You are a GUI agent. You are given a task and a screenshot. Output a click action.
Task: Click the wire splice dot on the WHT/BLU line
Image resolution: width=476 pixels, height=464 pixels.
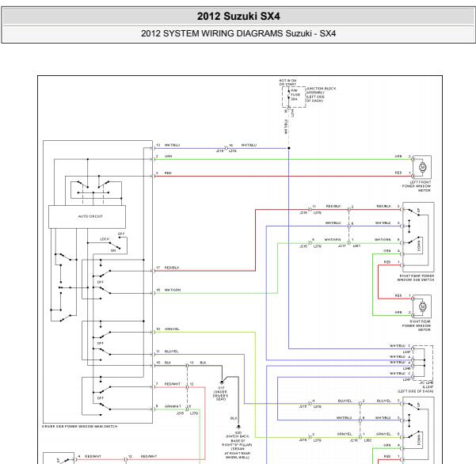(289, 148)
